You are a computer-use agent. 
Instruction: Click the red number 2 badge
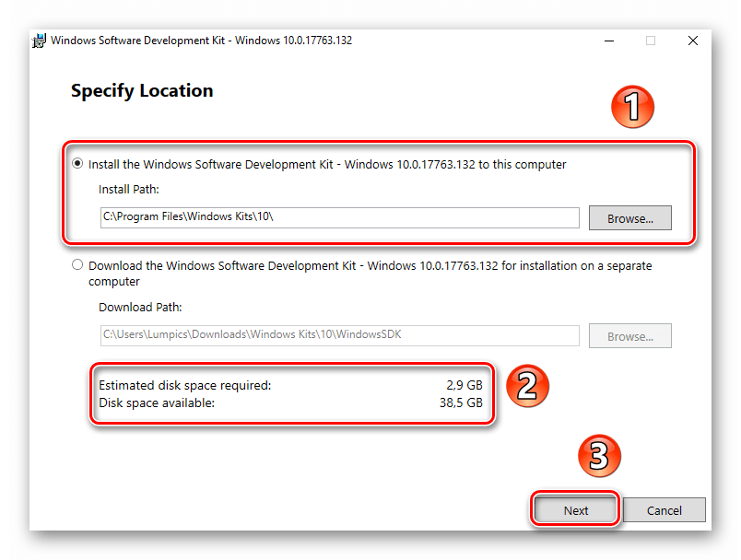pyautogui.click(x=526, y=388)
